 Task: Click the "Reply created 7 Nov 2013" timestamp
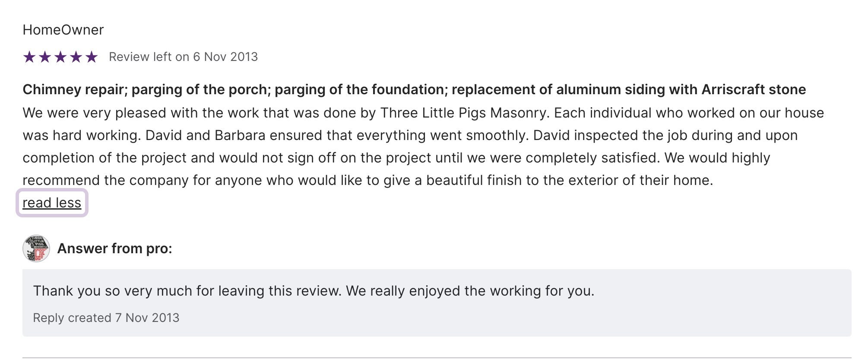coord(106,318)
